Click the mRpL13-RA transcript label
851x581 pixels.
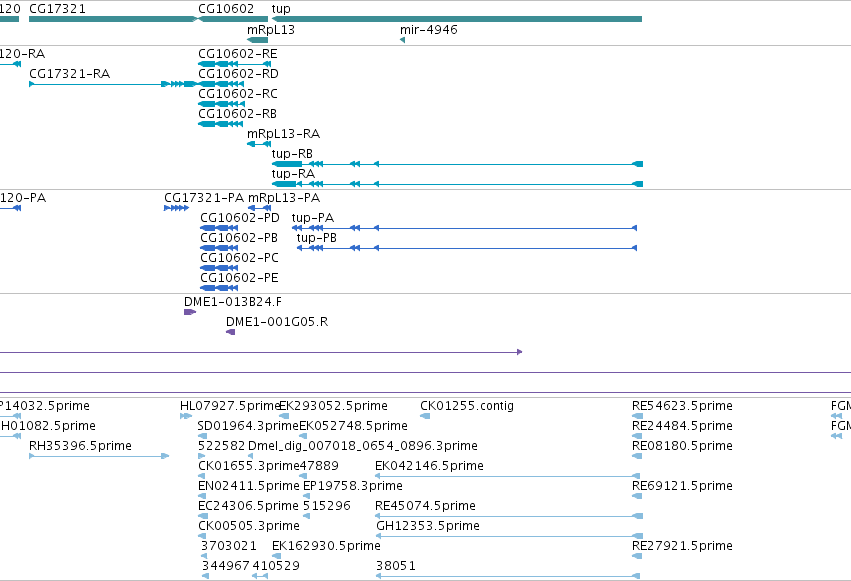point(283,134)
